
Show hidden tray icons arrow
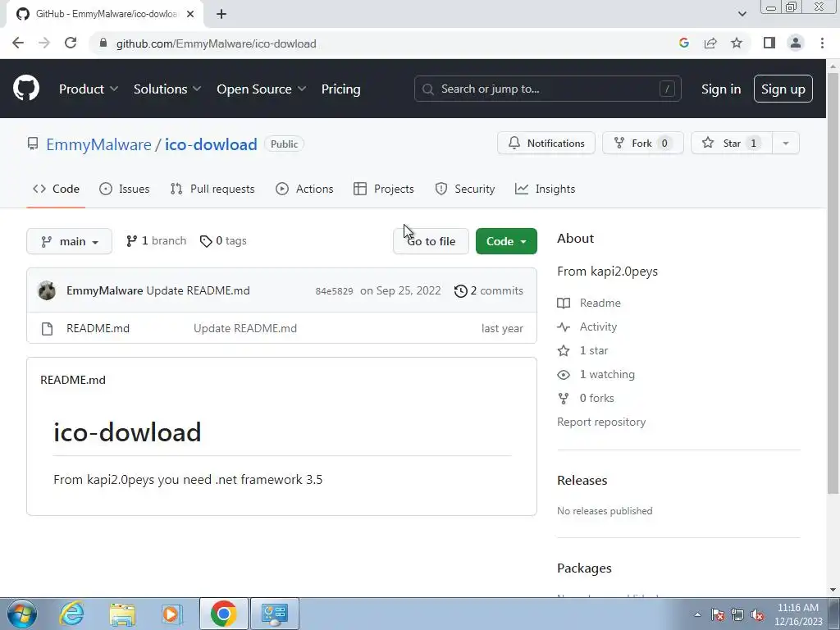click(x=697, y=615)
